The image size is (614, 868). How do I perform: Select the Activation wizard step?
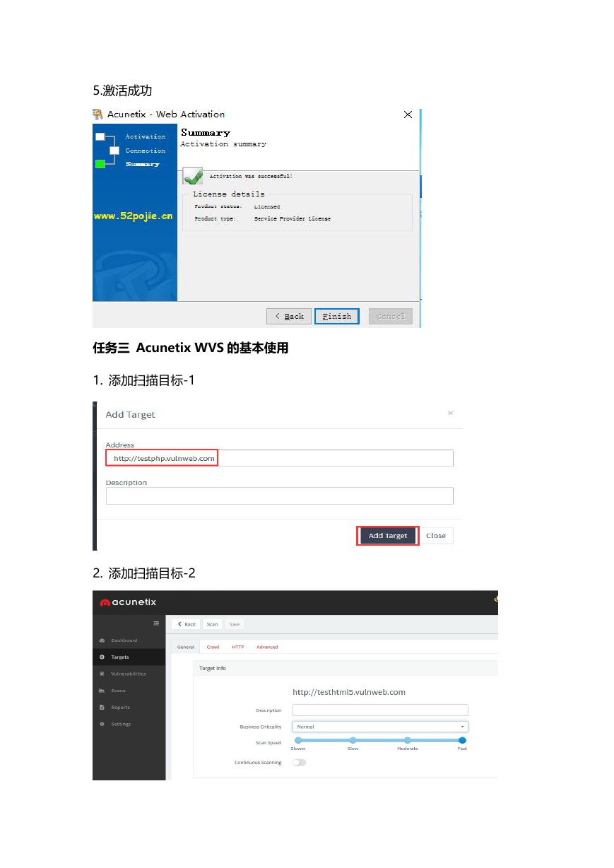[x=146, y=136]
